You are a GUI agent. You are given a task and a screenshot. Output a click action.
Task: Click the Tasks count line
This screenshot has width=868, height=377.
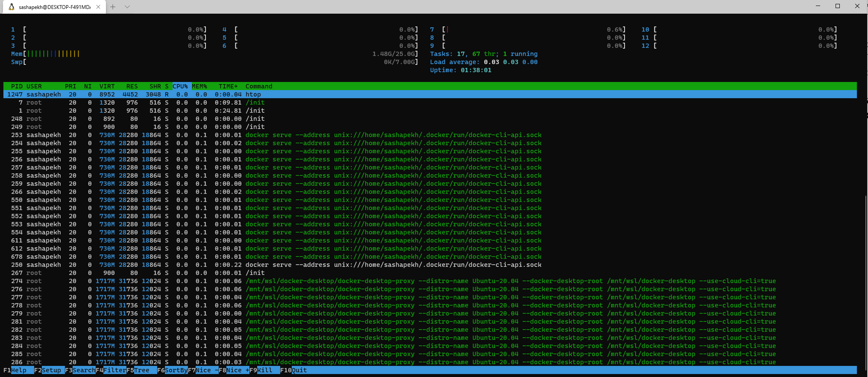click(484, 54)
